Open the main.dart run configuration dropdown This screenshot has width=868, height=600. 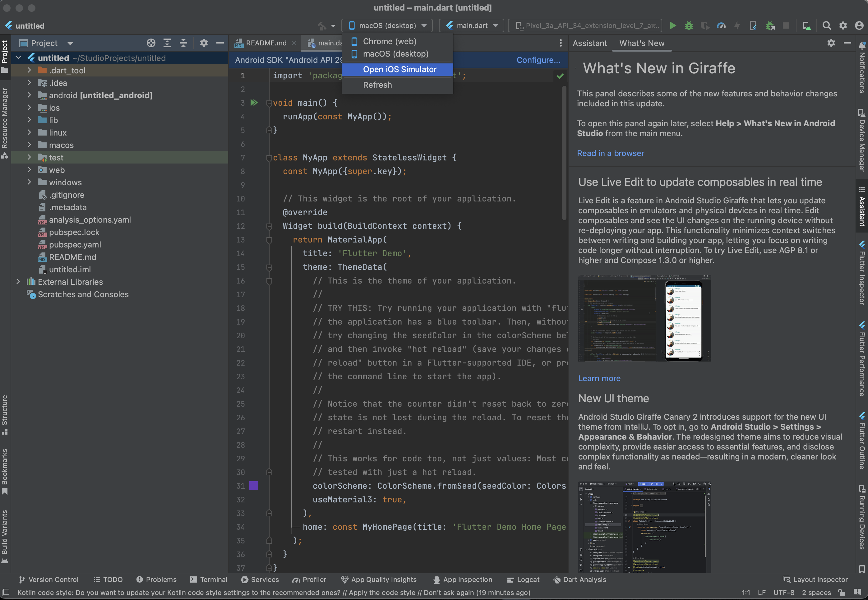coord(471,25)
